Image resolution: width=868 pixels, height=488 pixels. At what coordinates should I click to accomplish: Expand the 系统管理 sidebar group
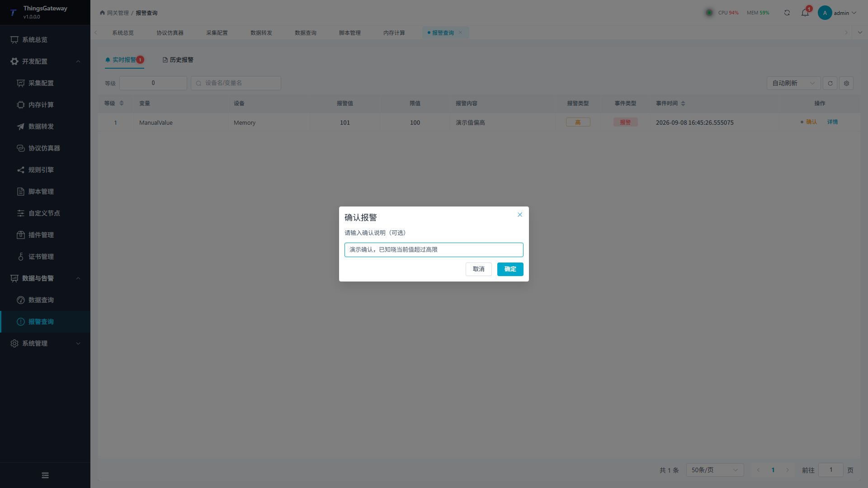[45, 343]
